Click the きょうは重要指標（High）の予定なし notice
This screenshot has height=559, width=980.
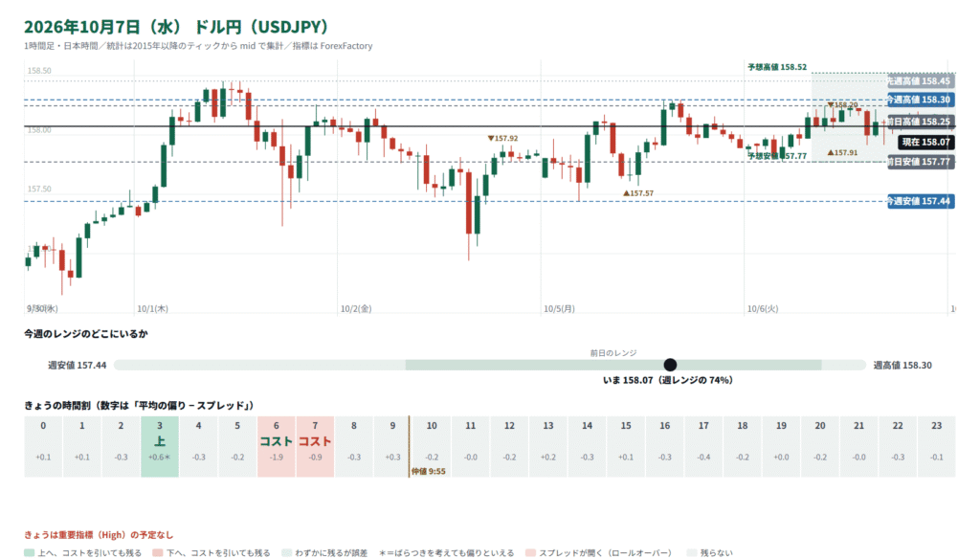click(99, 535)
